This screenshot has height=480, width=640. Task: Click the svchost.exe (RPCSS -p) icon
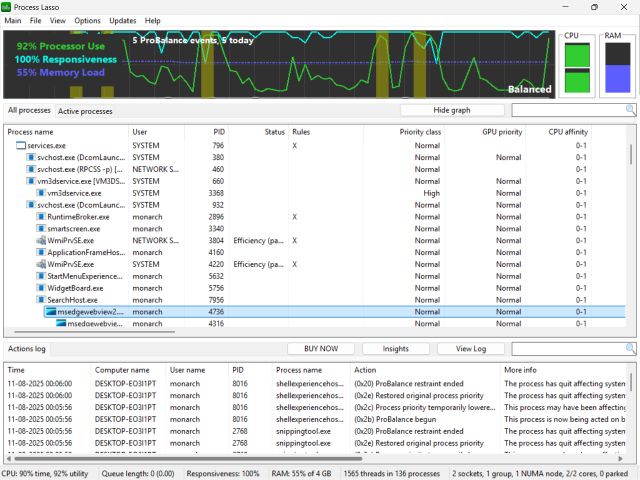tap(31, 169)
